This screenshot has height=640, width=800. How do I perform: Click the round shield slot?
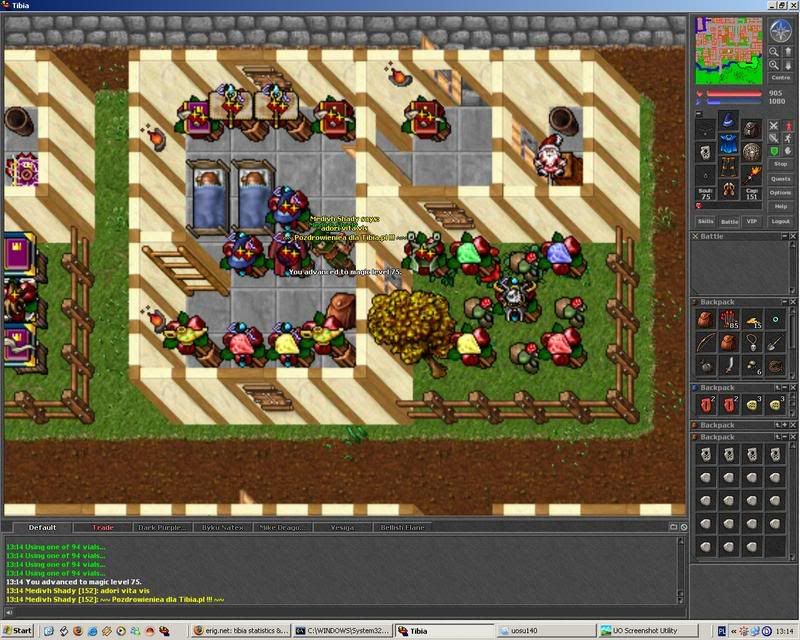752,152
